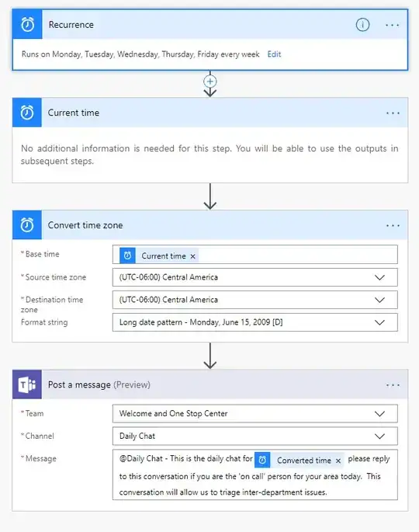Click the Current time clock icon

[27, 113]
